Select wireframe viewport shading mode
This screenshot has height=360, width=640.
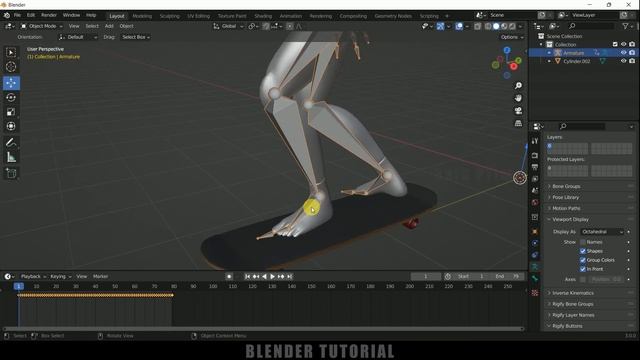click(488, 26)
